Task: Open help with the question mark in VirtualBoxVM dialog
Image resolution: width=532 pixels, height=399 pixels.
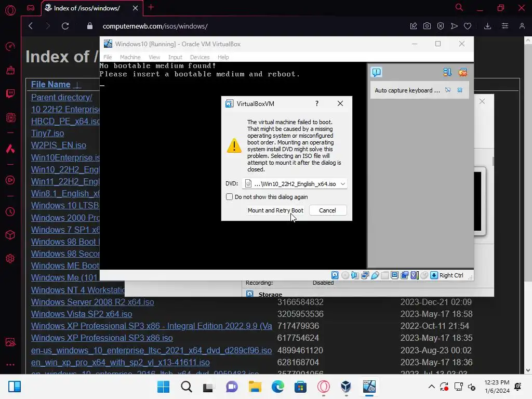Action: pyautogui.click(x=317, y=103)
